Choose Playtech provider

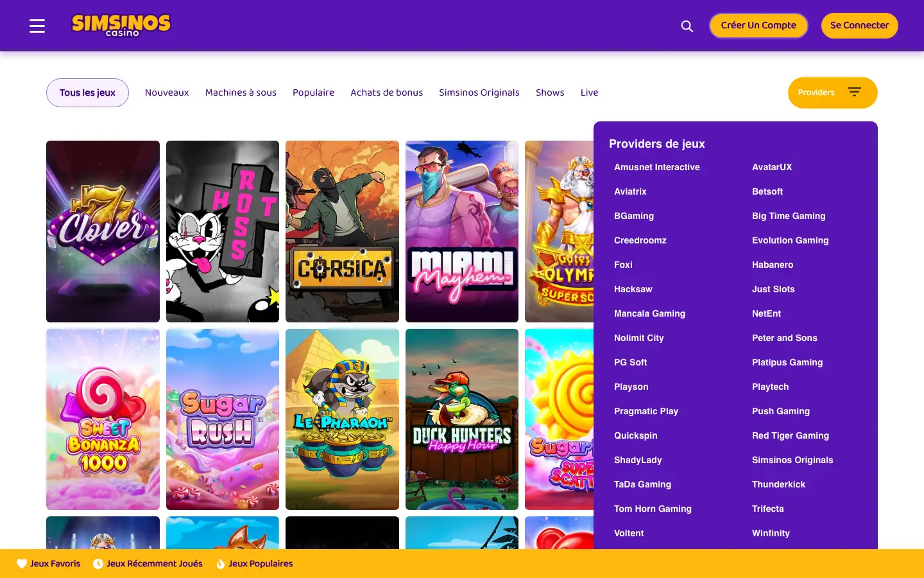pyautogui.click(x=771, y=387)
